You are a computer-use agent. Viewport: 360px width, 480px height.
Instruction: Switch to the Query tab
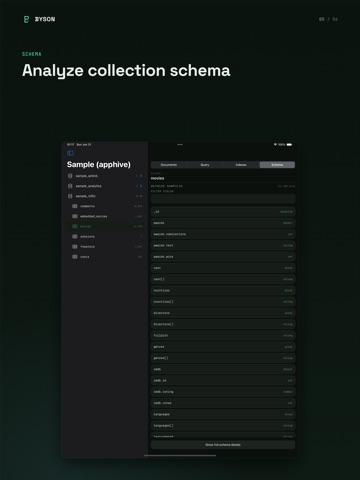pos(205,165)
